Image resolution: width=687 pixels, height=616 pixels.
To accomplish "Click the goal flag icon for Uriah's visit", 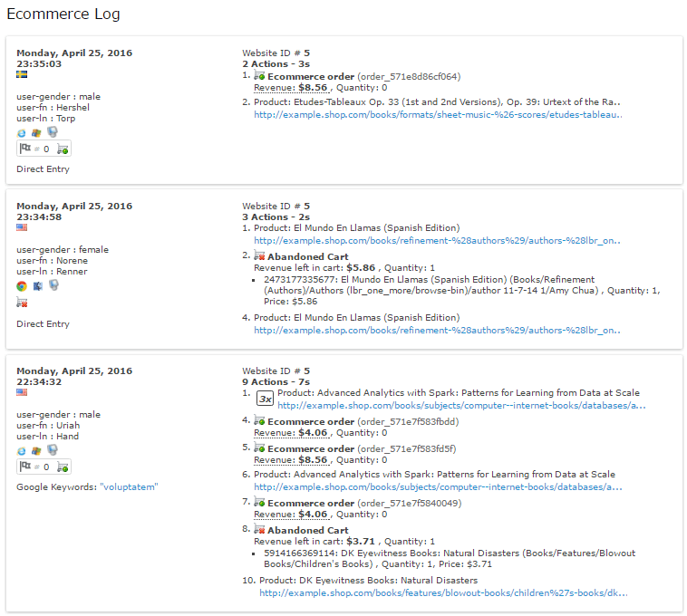I will [25, 467].
